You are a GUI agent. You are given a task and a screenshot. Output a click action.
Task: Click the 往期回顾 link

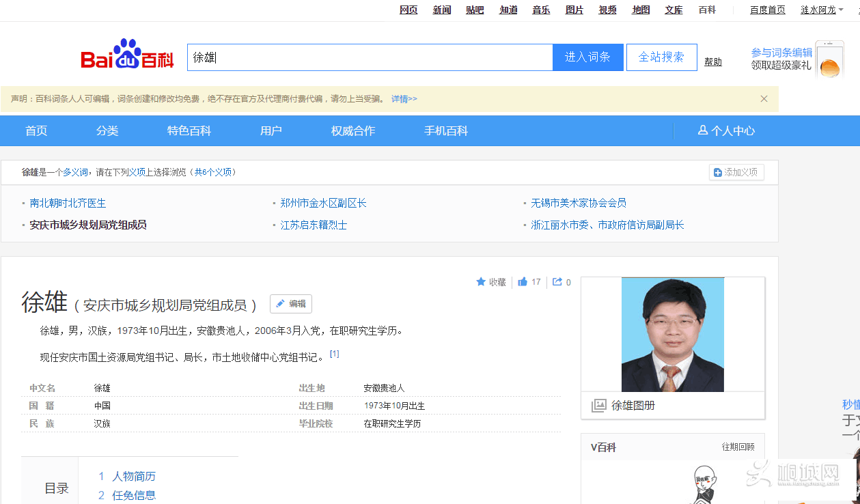pos(738,447)
